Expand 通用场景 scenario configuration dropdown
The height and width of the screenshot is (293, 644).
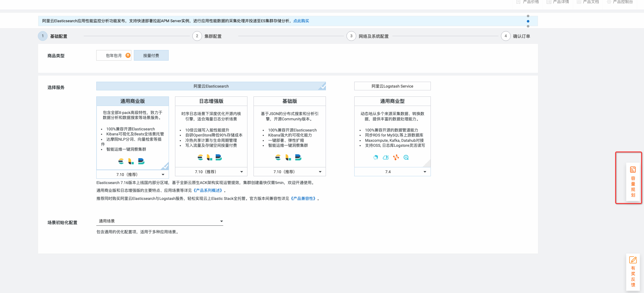pos(160,221)
